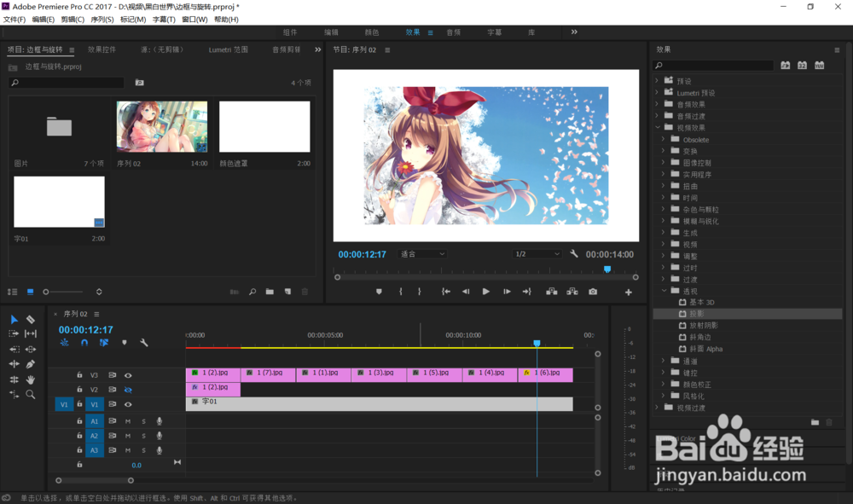Toggle lock on V3 track
The image size is (853, 504).
[x=79, y=375]
